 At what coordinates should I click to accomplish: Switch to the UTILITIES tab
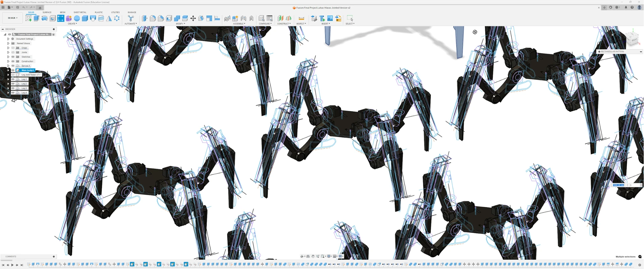point(115,12)
